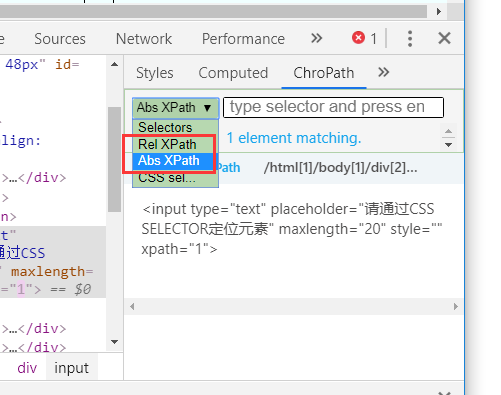Choose Rel XPath option in dropdown

[x=175, y=144]
